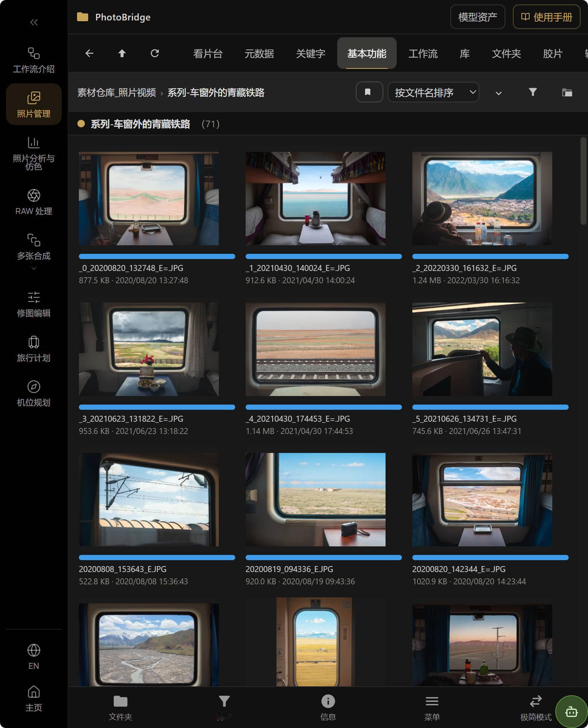Screen dimensions: 588x728
Task: Open 工作流介绍 in sidebar
Action: click(34, 61)
